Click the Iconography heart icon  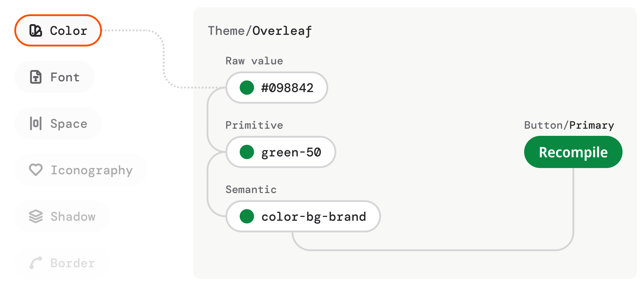36,170
